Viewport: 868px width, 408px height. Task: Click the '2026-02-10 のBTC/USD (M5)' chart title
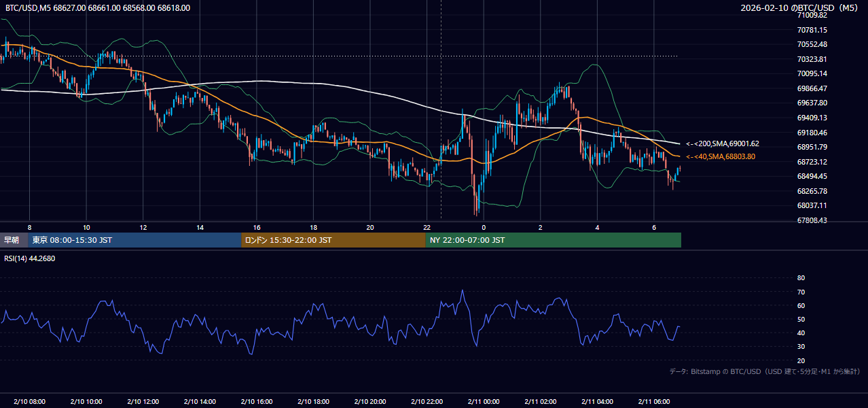coord(800,7)
